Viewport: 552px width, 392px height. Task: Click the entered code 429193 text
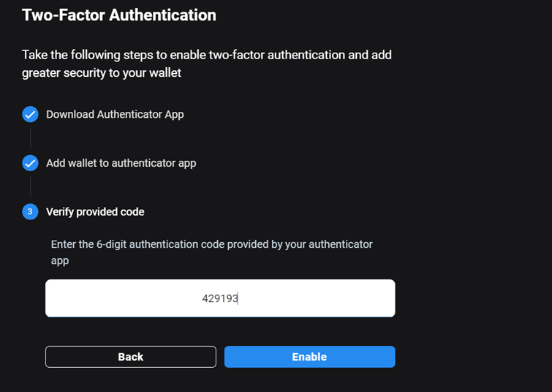point(220,298)
